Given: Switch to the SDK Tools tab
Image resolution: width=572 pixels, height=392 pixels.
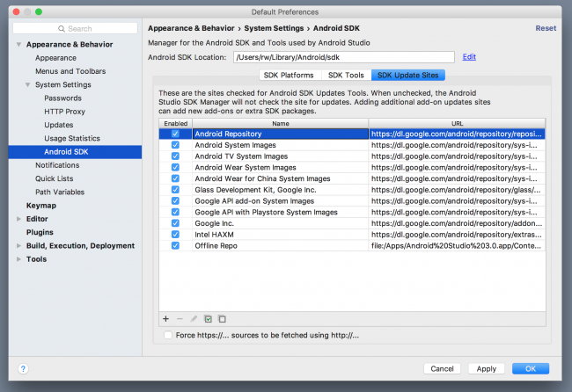Looking at the screenshot, I should (344, 76).
